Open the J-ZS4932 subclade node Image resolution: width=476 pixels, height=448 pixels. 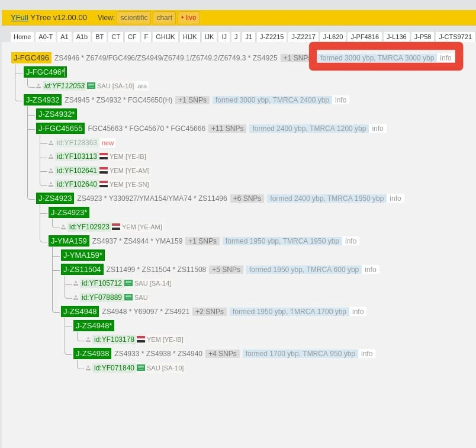[43, 100]
